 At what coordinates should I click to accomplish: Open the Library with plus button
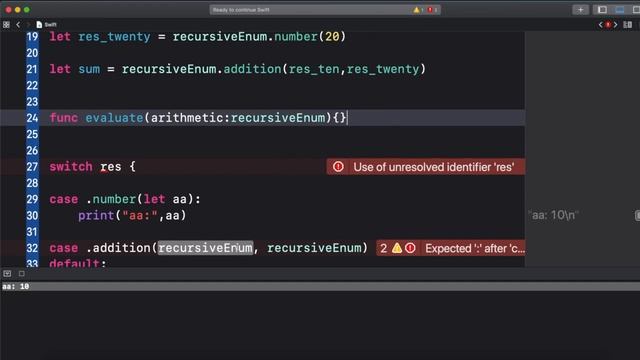point(580,10)
